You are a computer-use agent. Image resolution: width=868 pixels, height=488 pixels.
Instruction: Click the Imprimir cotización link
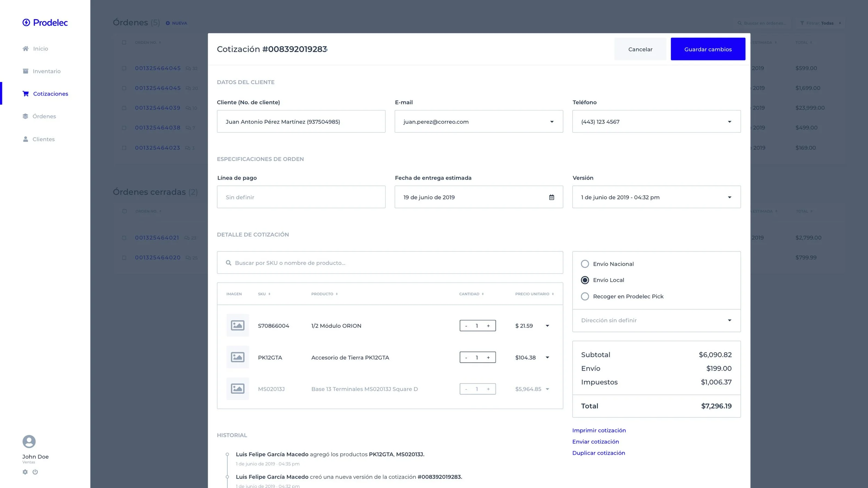(599, 430)
